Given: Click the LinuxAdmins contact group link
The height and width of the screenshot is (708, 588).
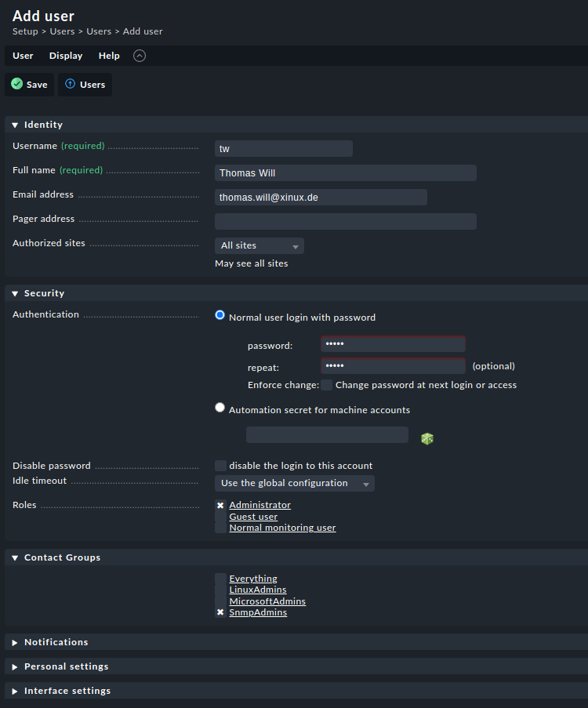Looking at the screenshot, I should [257, 590].
